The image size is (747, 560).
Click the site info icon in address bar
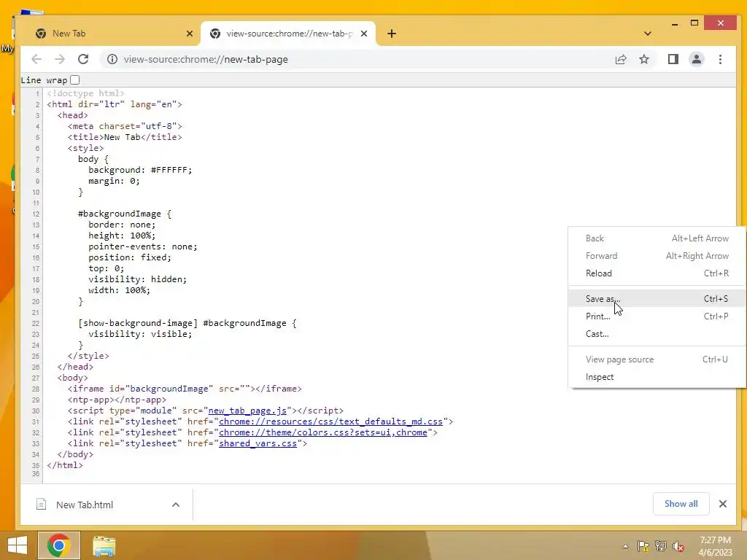[112, 59]
